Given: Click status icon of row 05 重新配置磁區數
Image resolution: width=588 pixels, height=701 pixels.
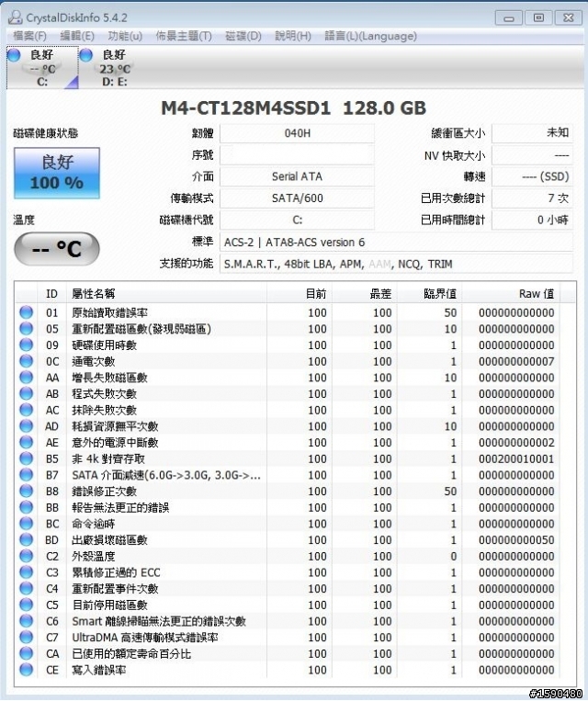Looking at the screenshot, I should tap(27, 329).
